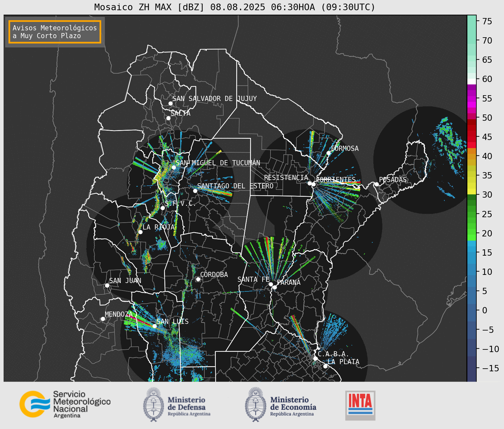The height and width of the screenshot is (429, 504).
Task: Click the SANTIAGO DEL ESTERO label
Action: 235,186
